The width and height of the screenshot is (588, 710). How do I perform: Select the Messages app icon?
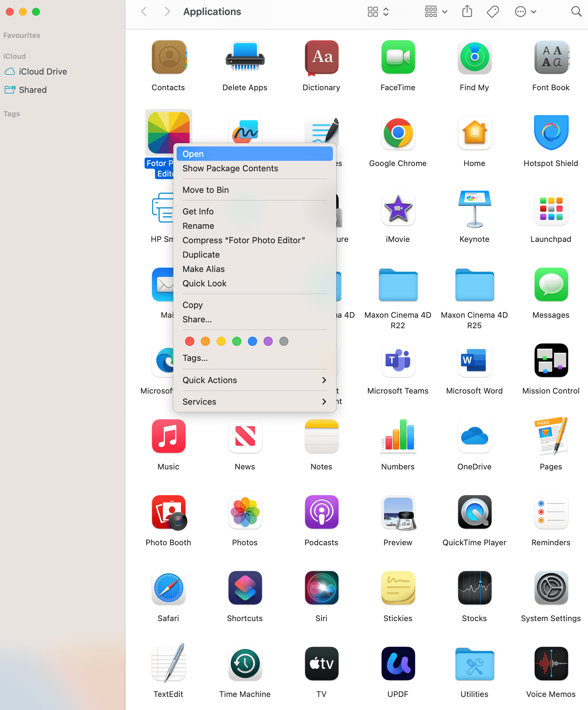click(x=551, y=284)
